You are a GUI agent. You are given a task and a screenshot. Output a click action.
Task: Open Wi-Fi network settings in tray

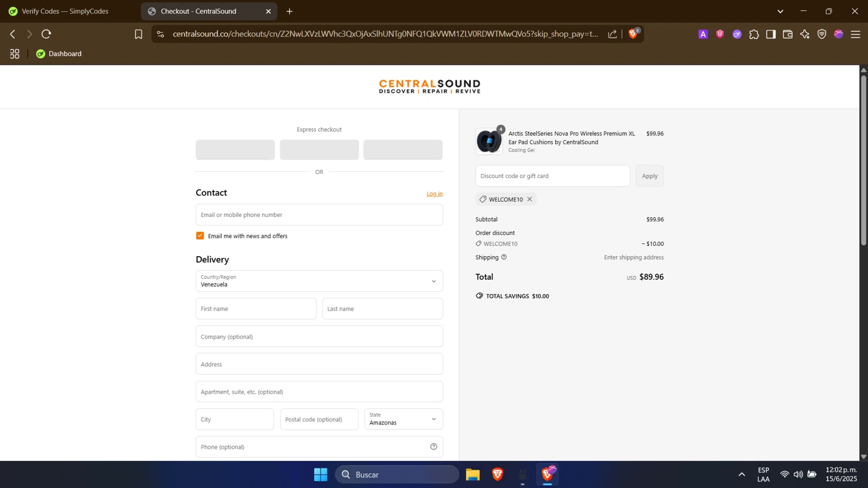[785, 475]
